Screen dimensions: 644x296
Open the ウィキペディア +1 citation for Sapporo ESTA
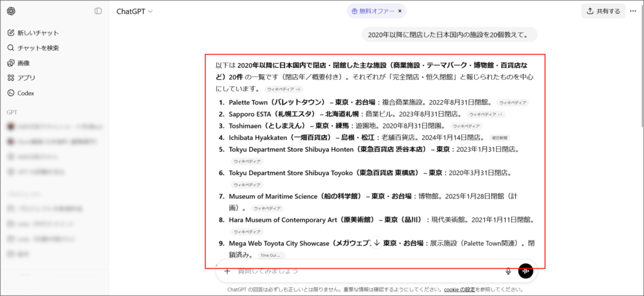coord(486,114)
